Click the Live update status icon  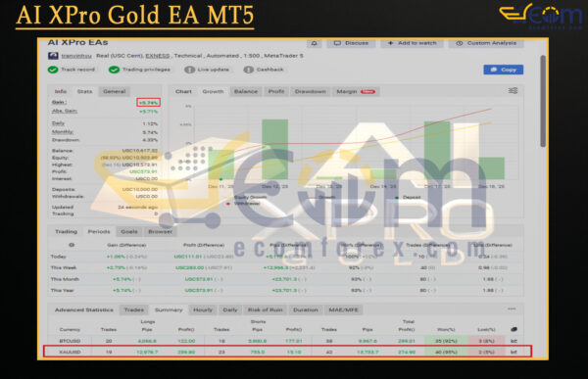click(190, 70)
